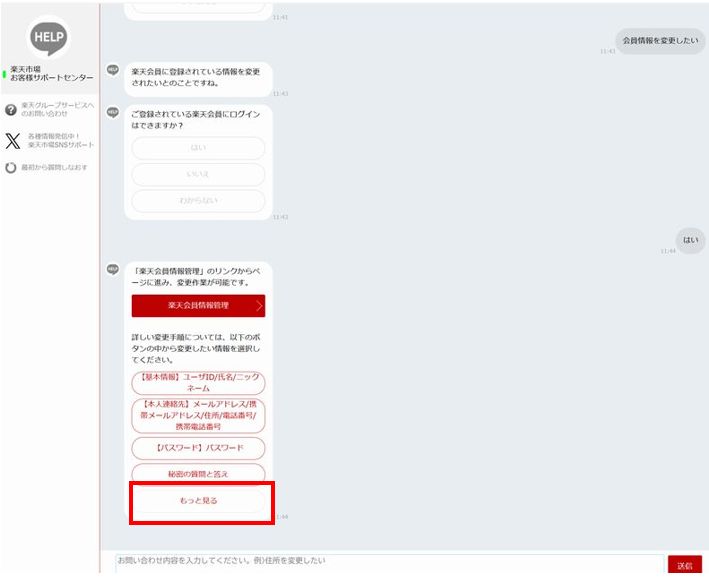
Task: Click the greyed-out はい reply button
Action: [198, 148]
